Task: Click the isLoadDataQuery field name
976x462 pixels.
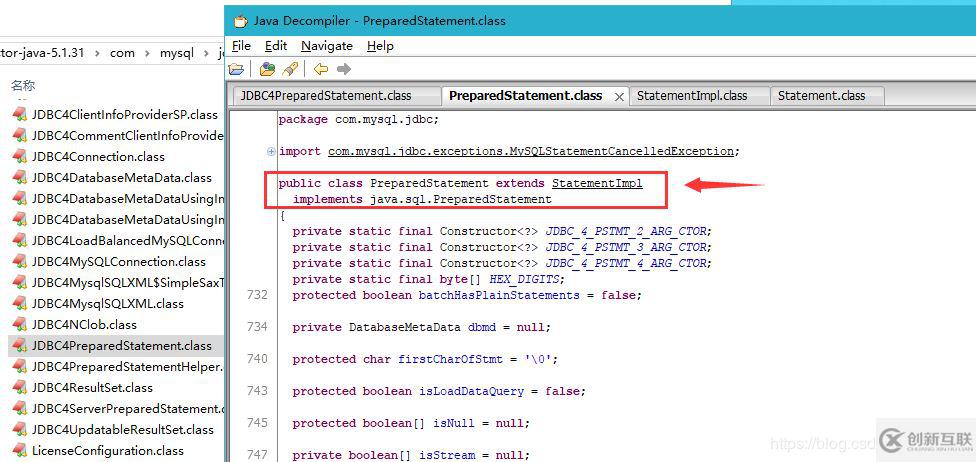Action: click(x=471, y=392)
